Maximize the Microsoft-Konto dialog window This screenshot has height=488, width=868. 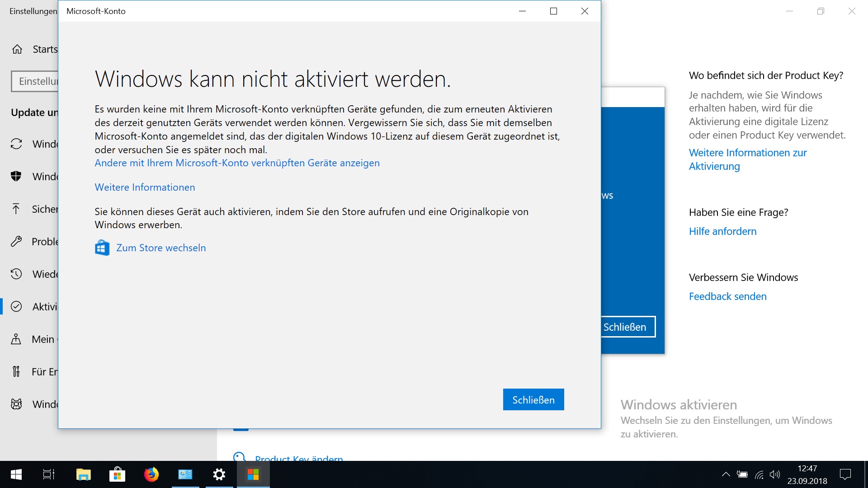point(553,11)
